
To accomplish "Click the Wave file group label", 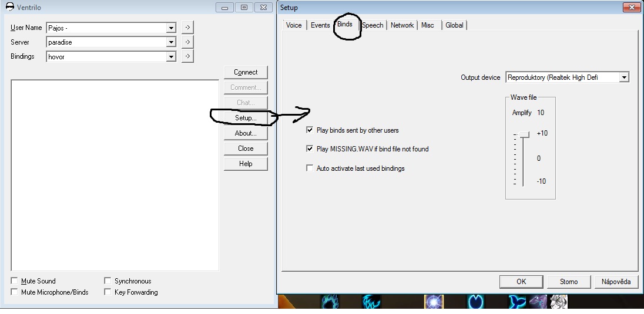I will 524,97.
